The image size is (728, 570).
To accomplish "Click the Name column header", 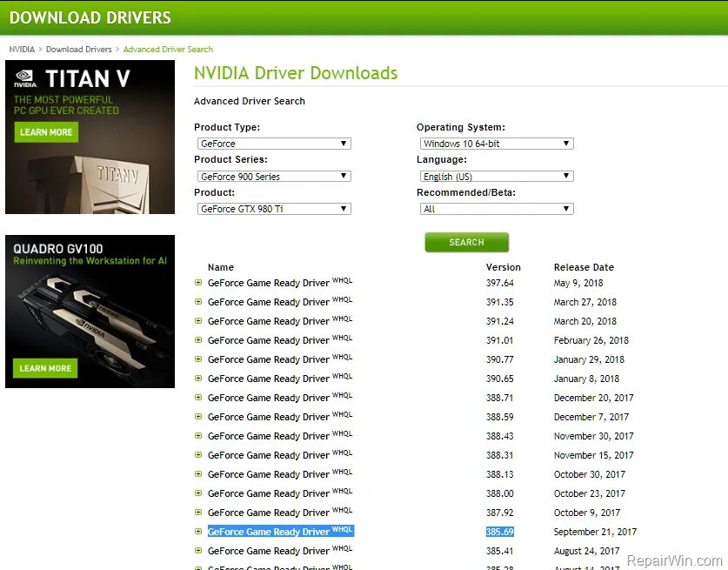I will click(x=221, y=267).
